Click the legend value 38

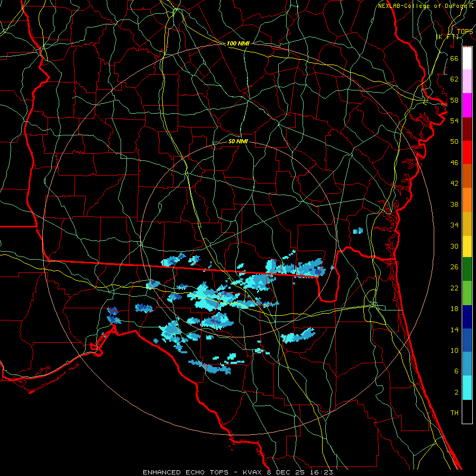click(x=454, y=204)
